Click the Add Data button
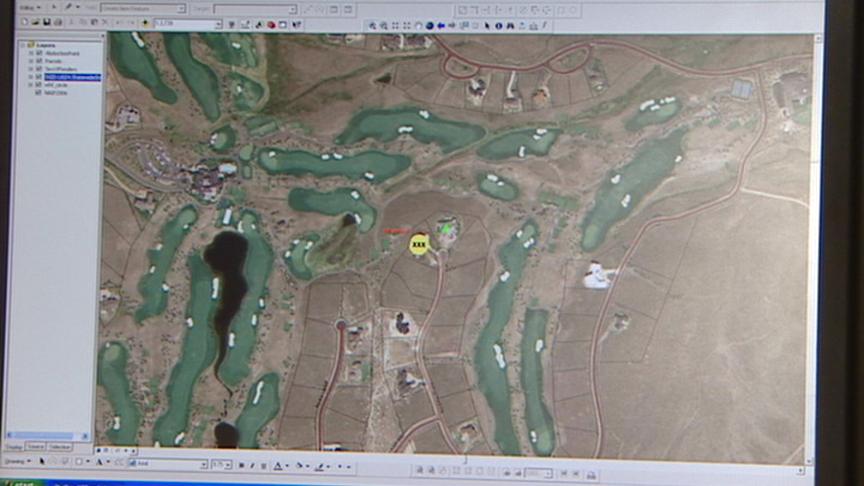Screen dimensions: 864x486 pyautogui.click(x=145, y=22)
